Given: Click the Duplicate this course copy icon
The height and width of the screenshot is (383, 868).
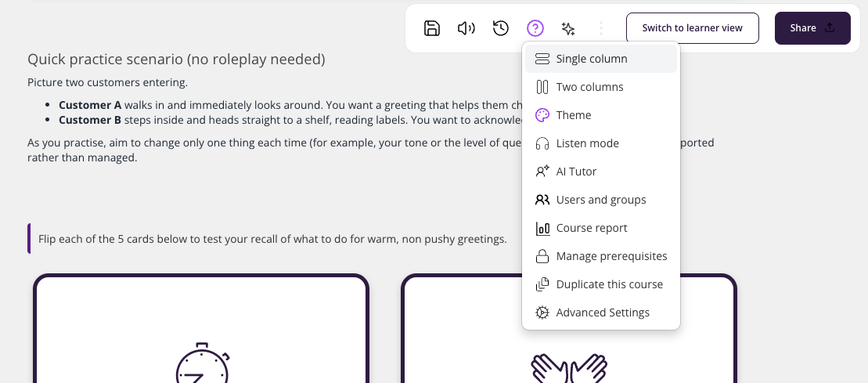Looking at the screenshot, I should tap(542, 284).
